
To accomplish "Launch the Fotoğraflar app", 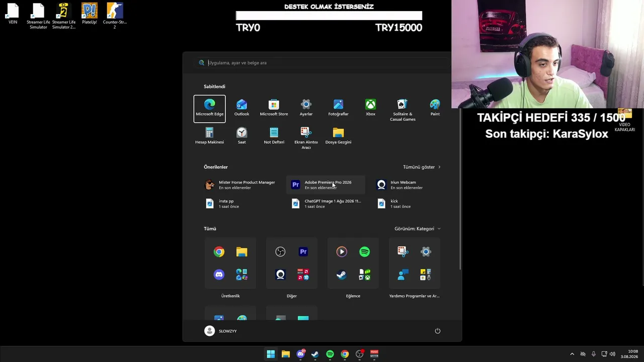I will 338,108.
